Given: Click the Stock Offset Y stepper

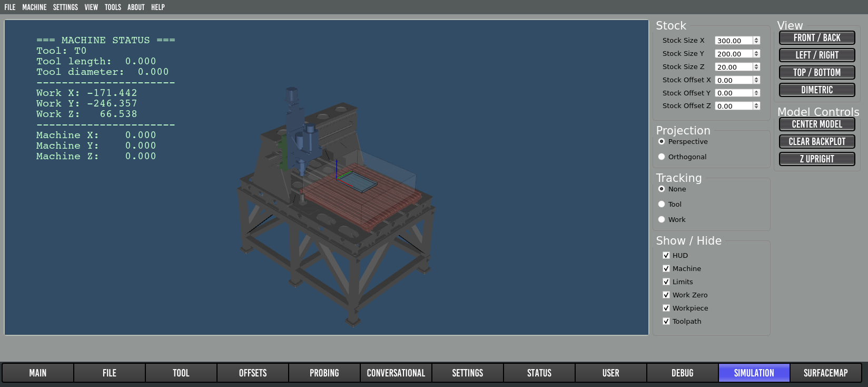Looking at the screenshot, I should [756, 93].
